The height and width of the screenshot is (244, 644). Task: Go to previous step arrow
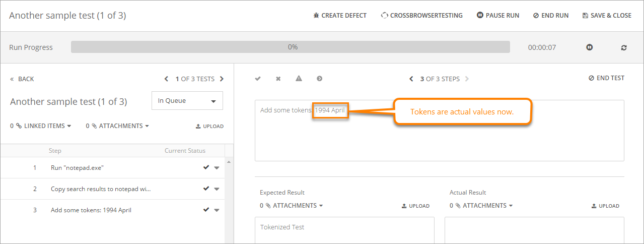pos(411,79)
